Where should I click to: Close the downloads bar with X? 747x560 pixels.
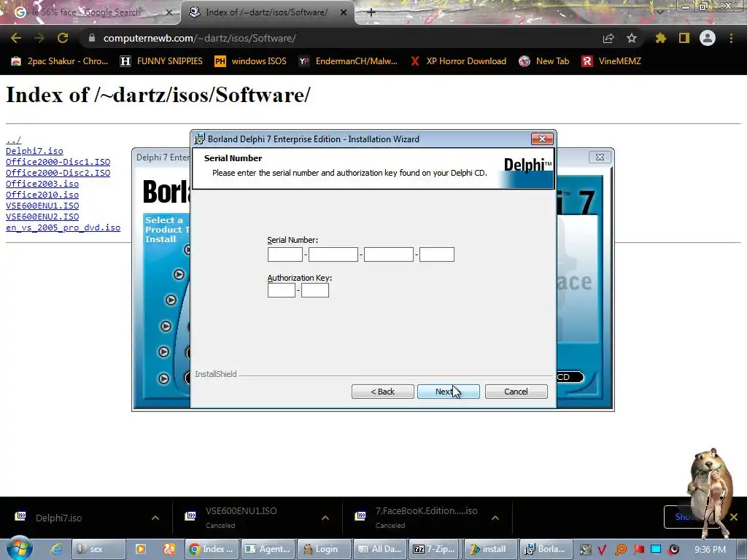point(734,517)
